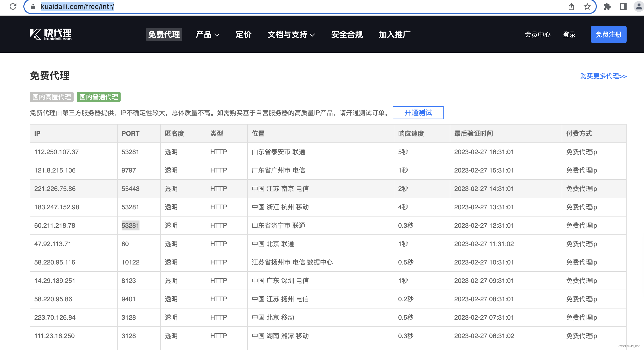The width and height of the screenshot is (644, 350).
Task: Click highlighted port 53281 for 60.211.218.78
Action: 130,225
